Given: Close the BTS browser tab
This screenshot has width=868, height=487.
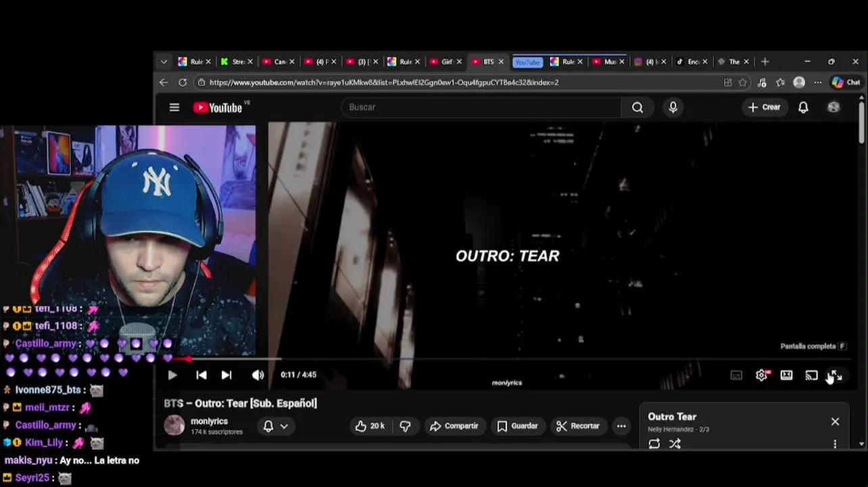Looking at the screenshot, I should click(x=501, y=62).
